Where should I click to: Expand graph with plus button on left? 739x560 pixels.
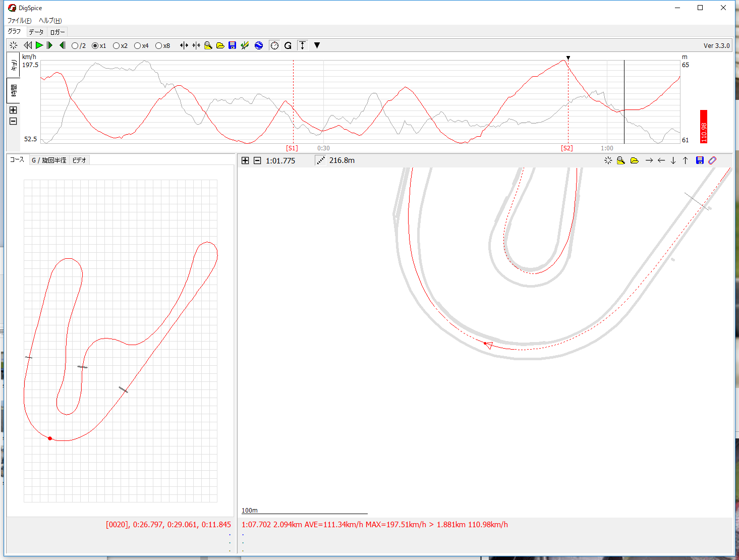(x=14, y=110)
